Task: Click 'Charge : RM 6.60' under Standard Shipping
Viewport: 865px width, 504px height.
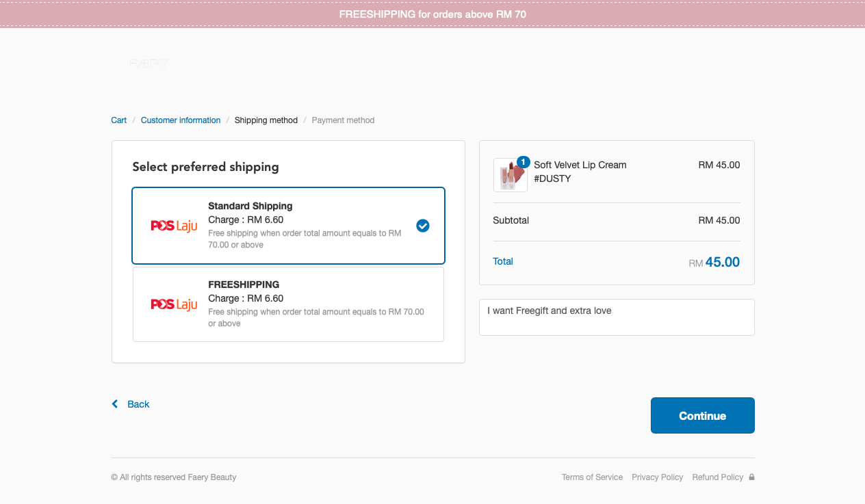Action: tap(246, 220)
